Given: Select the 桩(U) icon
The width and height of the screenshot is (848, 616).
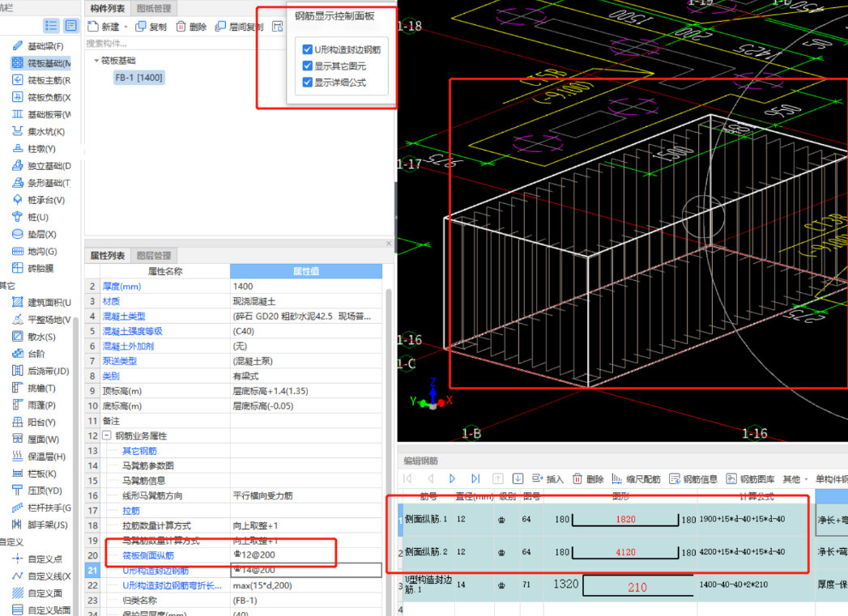Looking at the screenshot, I should [18, 217].
